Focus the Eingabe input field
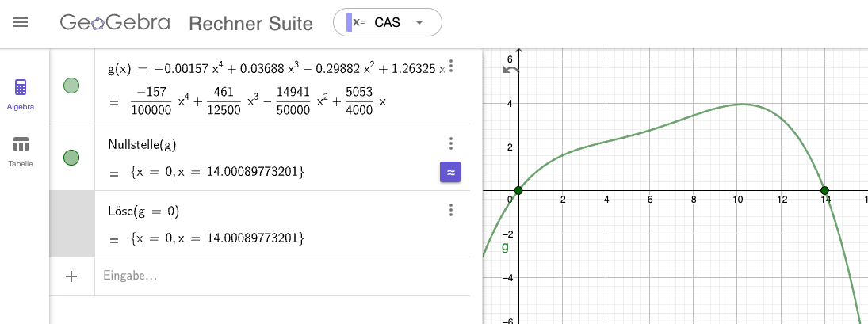The image size is (868, 324). pyautogui.click(x=282, y=276)
